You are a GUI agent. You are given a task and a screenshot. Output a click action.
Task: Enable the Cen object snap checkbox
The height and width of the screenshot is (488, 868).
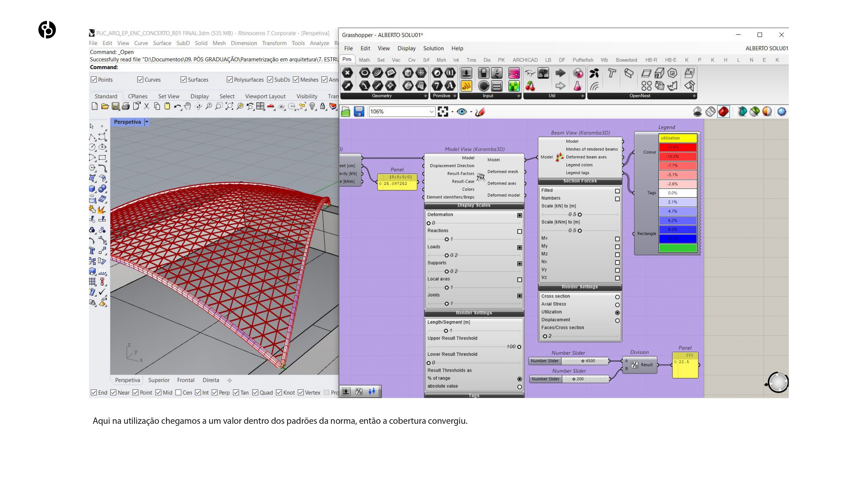coord(179,393)
